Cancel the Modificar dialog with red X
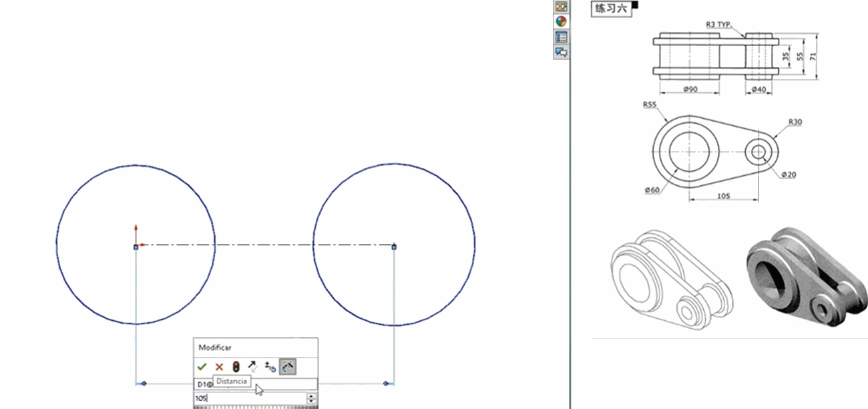 click(x=219, y=366)
